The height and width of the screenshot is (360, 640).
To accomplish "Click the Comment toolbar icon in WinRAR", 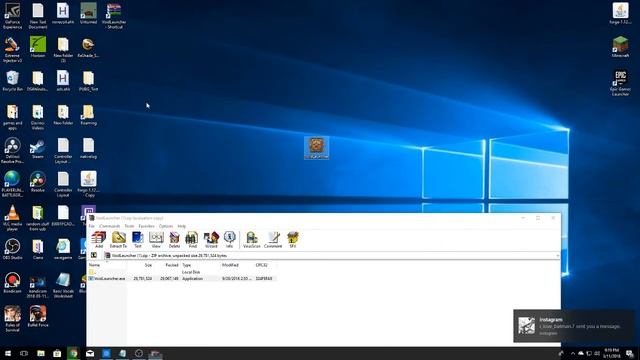I will pos(273,240).
